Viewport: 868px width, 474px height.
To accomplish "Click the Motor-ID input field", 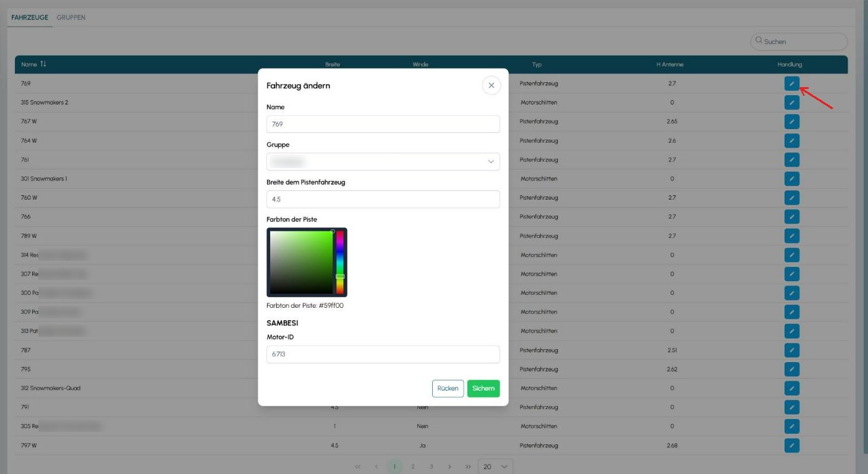I will click(383, 354).
